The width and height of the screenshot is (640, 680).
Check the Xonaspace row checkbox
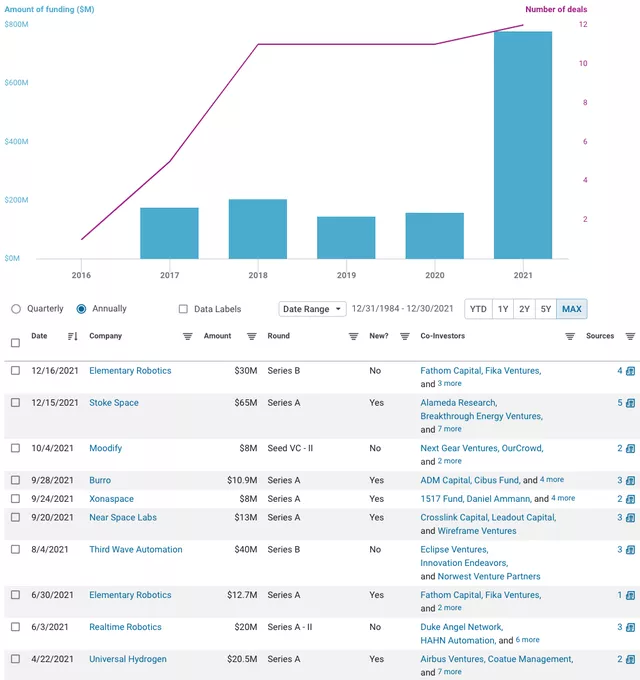16,499
